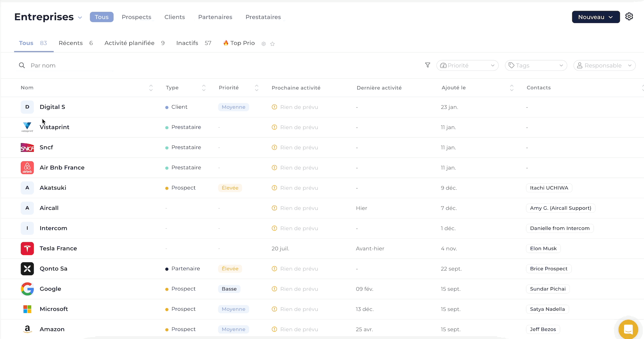Click the Akatsuki letter avatar
The height and width of the screenshot is (339, 644).
(27, 188)
